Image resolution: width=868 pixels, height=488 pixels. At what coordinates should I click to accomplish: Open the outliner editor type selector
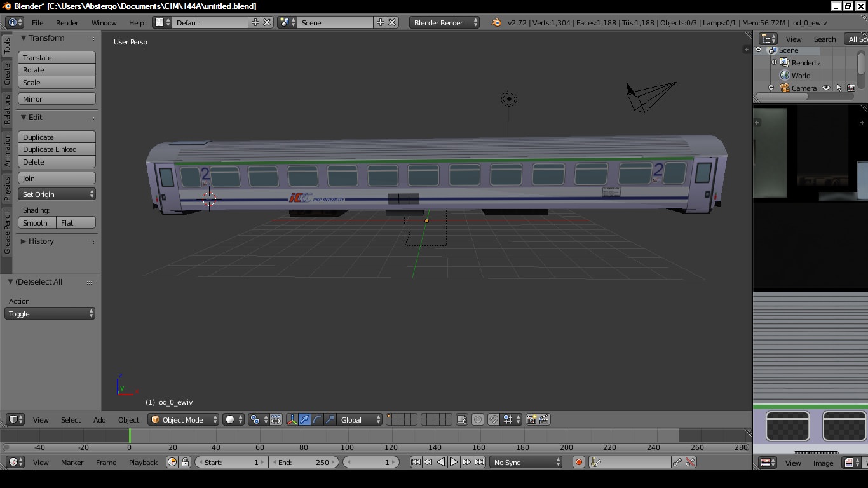pos(769,39)
